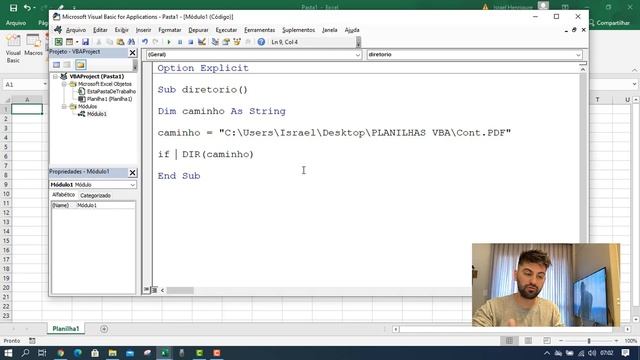This screenshot has height=360, width=640.
Task: Click Excel zoom slider handle
Action: point(589,341)
